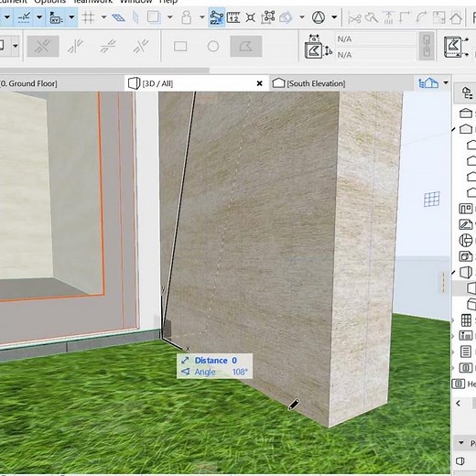Click the blue grid editing plane handle

pos(432,199)
